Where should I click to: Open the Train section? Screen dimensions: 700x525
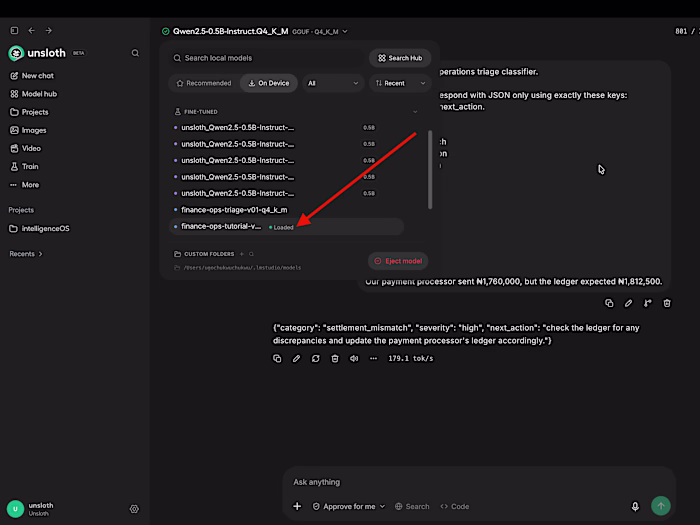[x=24, y=167]
